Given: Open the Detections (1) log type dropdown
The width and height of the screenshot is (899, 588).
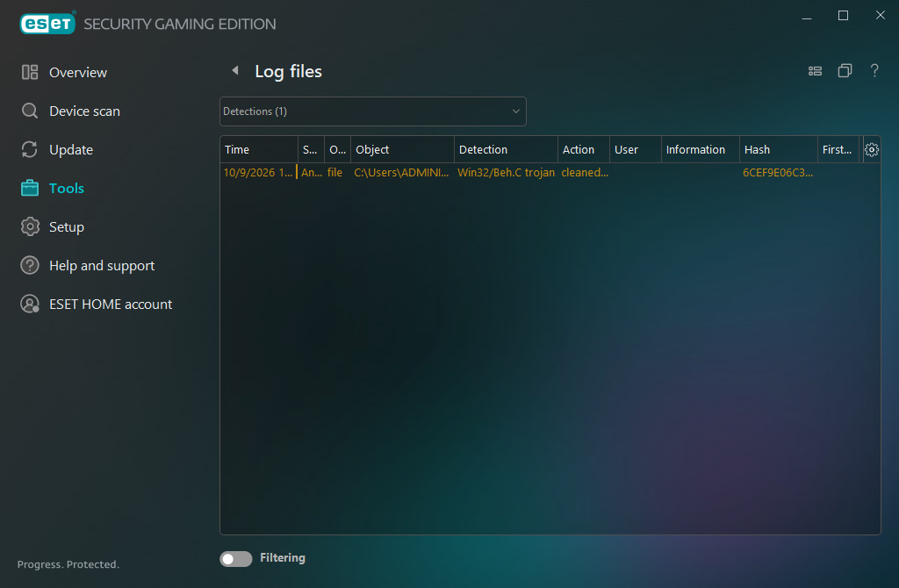Looking at the screenshot, I should point(372,111).
